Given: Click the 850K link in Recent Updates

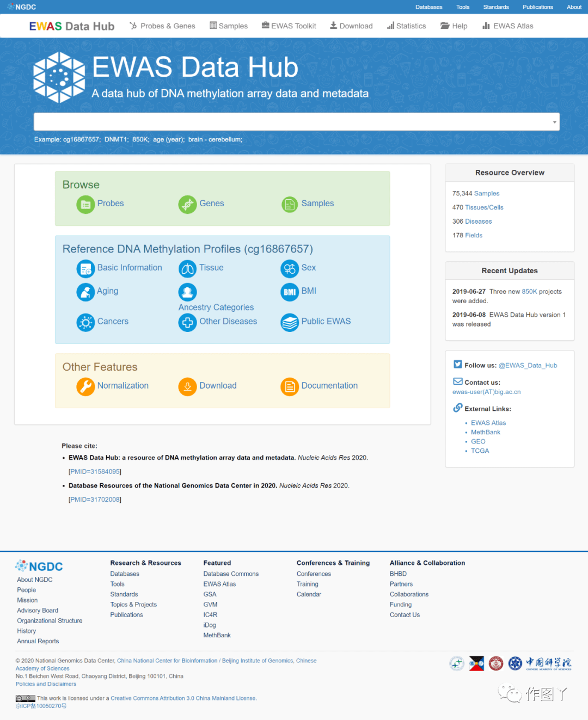Looking at the screenshot, I should click(529, 292).
